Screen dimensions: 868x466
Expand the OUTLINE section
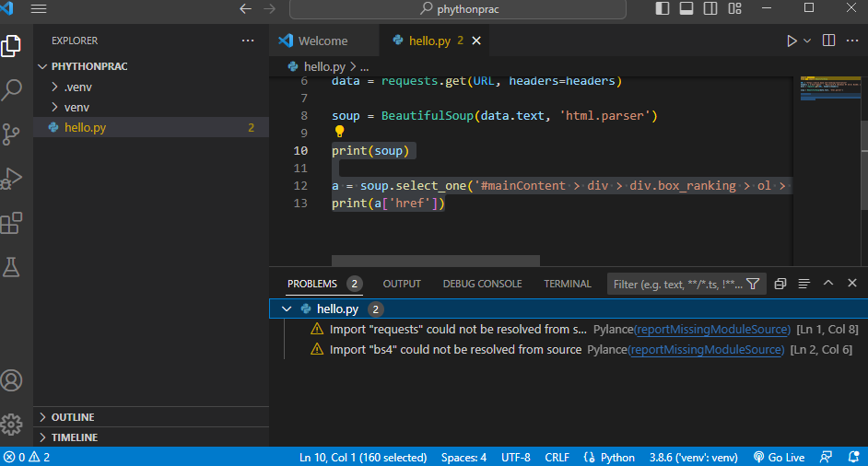pos(151,417)
